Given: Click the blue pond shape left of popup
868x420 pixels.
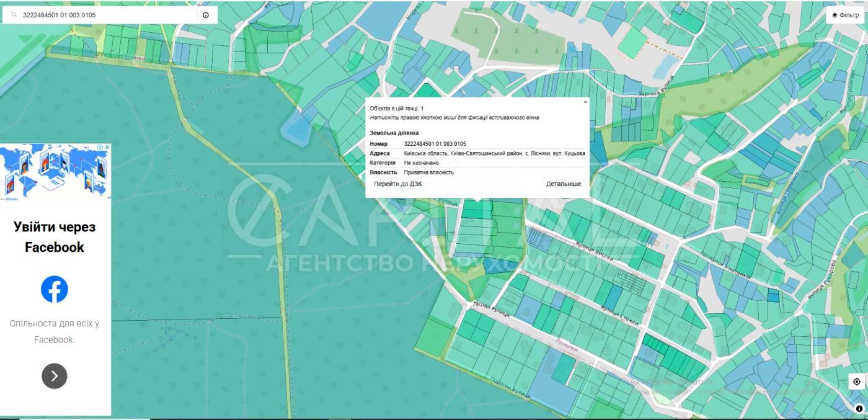Looking at the screenshot, I should [x=298, y=129].
